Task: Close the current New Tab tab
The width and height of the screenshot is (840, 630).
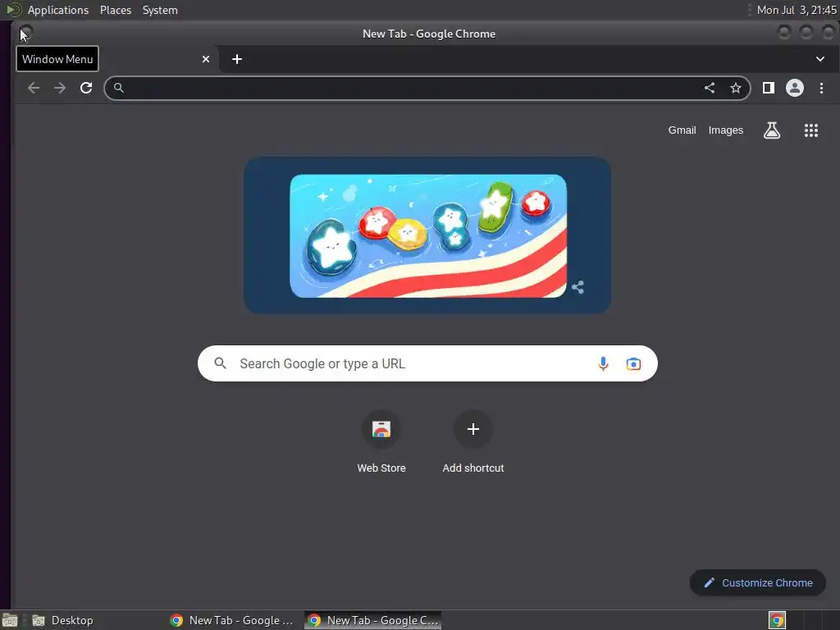Action: tap(206, 59)
